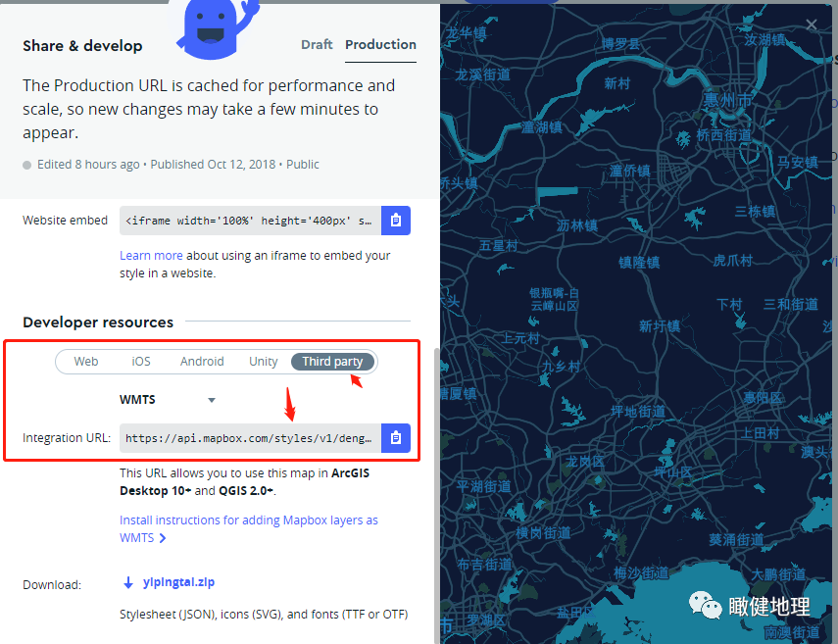Screen dimensions: 838x644
Task: Open the WMTS format dropdown
Action: click(x=168, y=400)
